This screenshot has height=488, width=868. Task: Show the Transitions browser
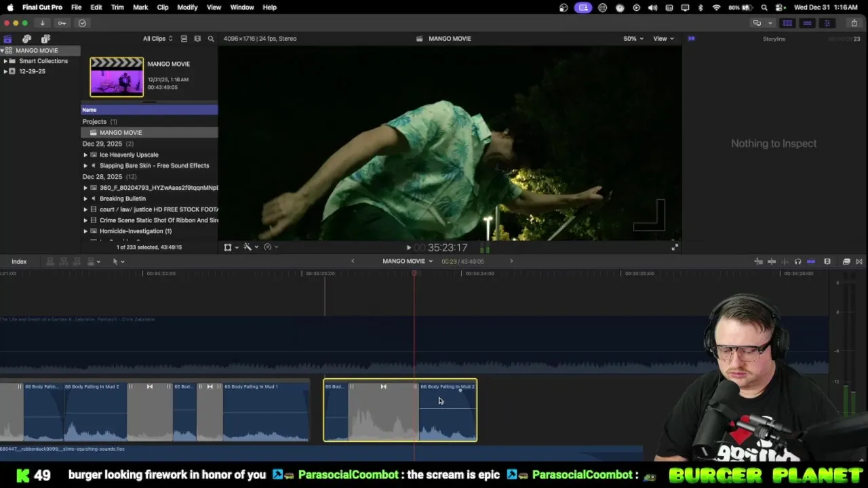coord(859,262)
